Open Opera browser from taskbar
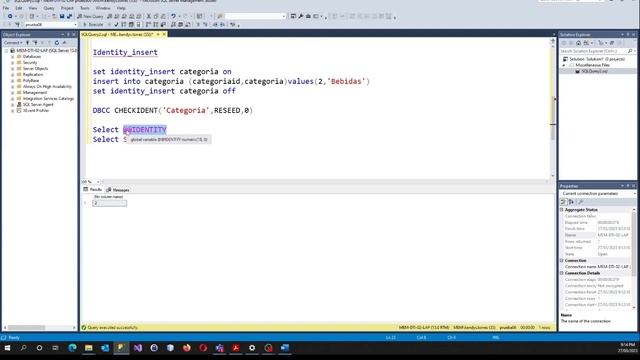640x360 pixels. (203, 348)
